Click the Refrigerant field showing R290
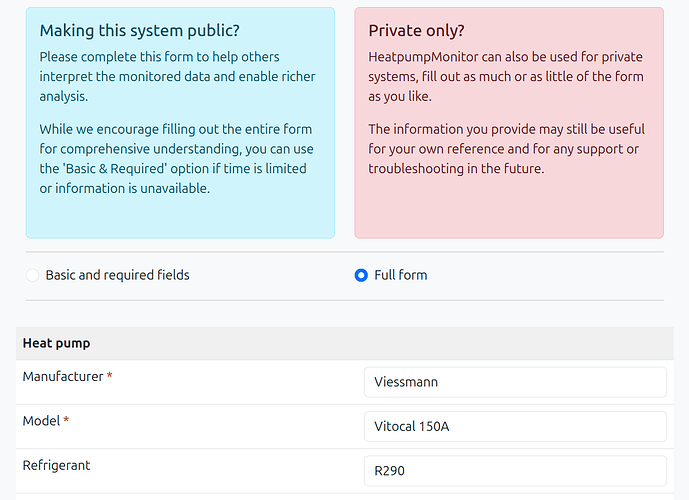 tap(514, 470)
